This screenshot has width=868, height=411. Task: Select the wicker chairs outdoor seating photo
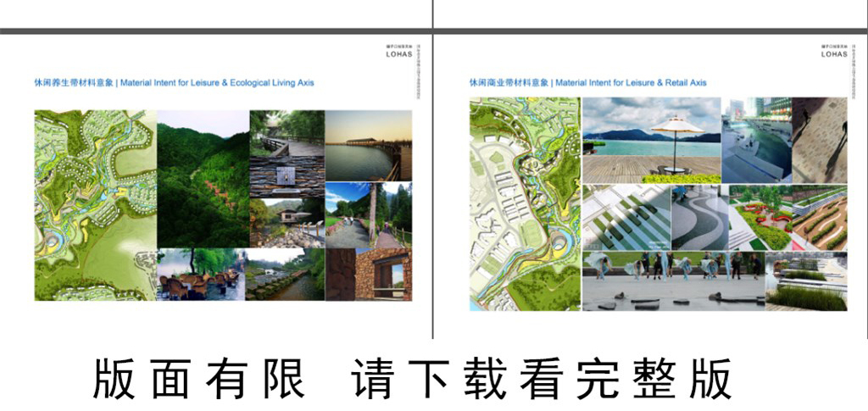[201, 274]
